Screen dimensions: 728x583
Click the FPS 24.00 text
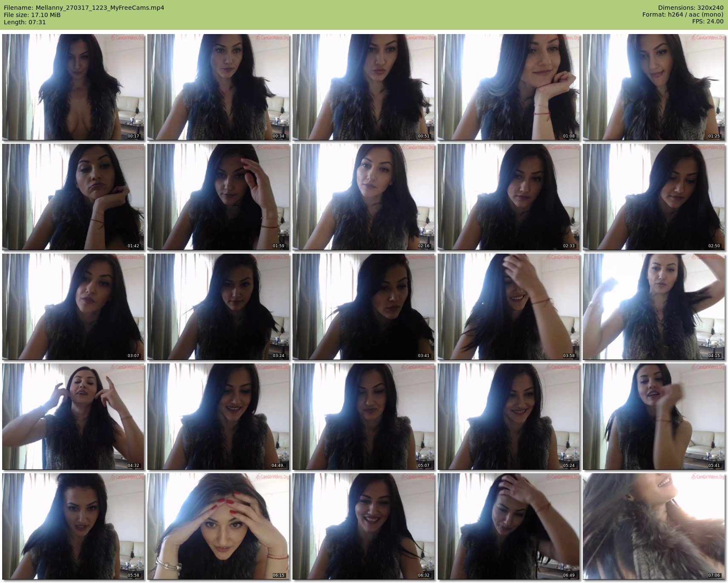(708, 22)
